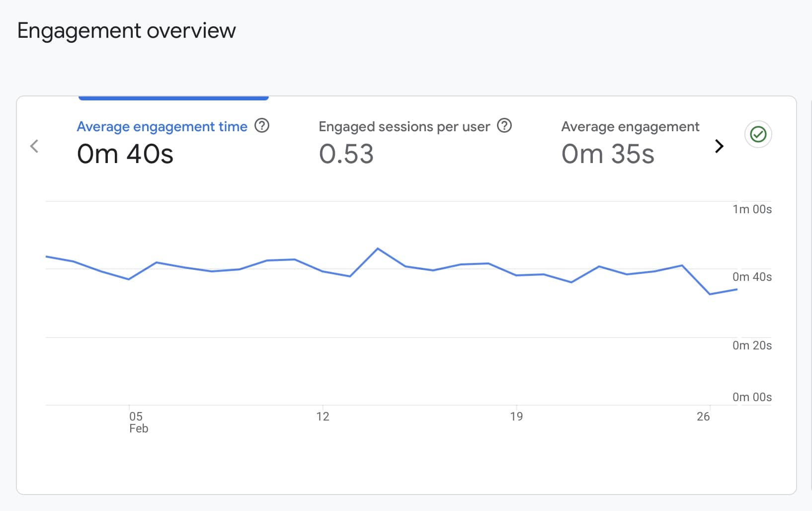Image resolution: width=812 pixels, height=511 pixels.
Task: Select the question mark icon beside the first metric
Action: click(x=262, y=126)
